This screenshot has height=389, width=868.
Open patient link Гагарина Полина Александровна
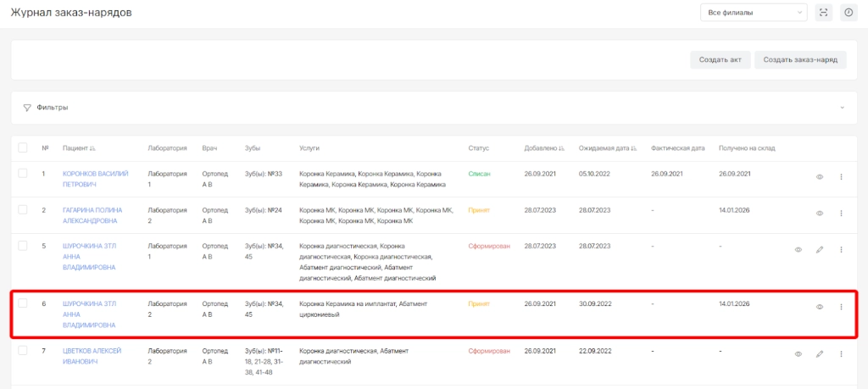pyautogui.click(x=92, y=215)
